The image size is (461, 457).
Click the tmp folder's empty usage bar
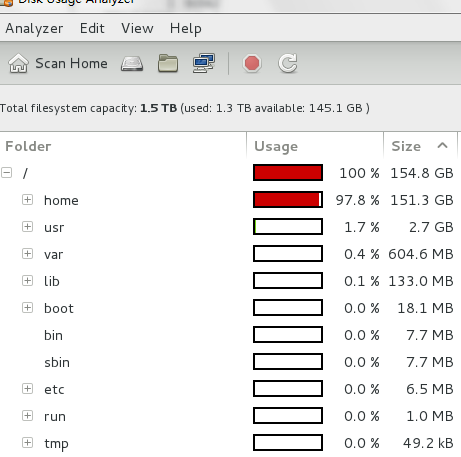pyautogui.click(x=288, y=443)
